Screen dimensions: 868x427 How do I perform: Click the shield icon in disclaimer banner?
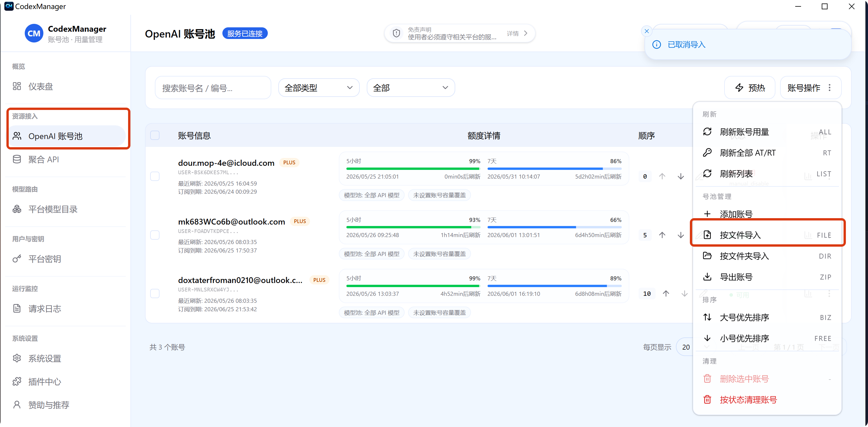(x=397, y=33)
